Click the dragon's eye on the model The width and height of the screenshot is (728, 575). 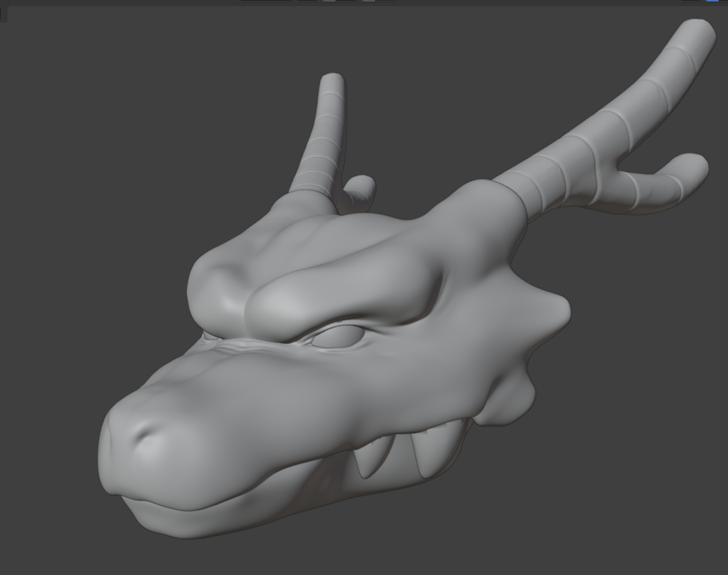[x=337, y=337]
